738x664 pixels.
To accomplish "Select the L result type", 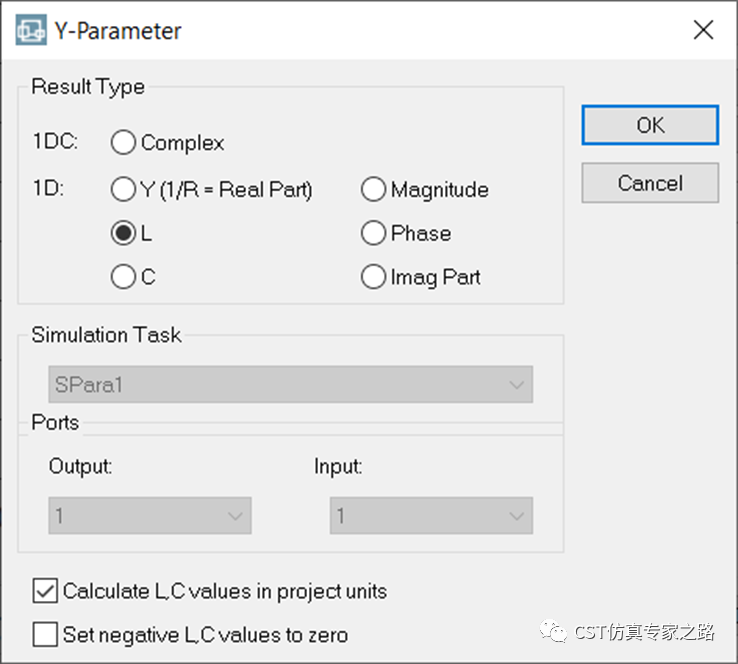I will click(124, 233).
